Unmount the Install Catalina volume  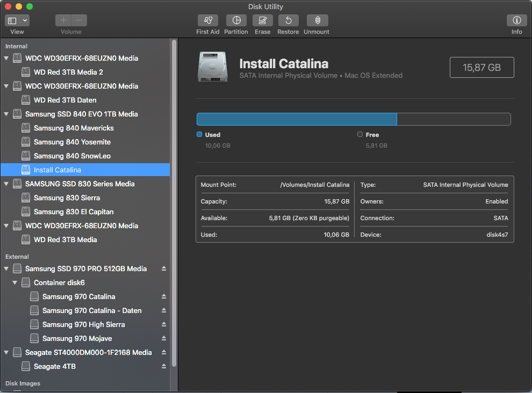[x=318, y=20]
